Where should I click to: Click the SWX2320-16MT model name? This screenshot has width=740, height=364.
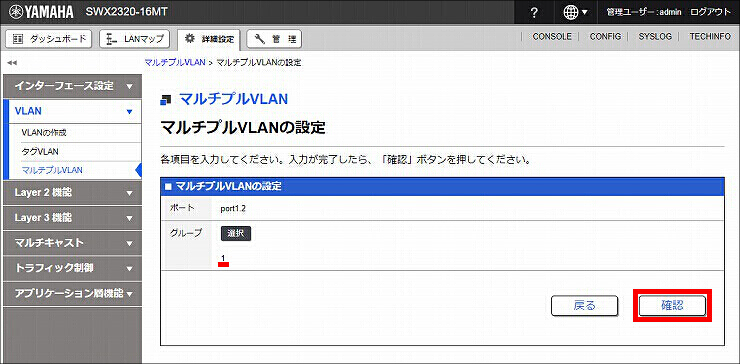click(x=126, y=12)
